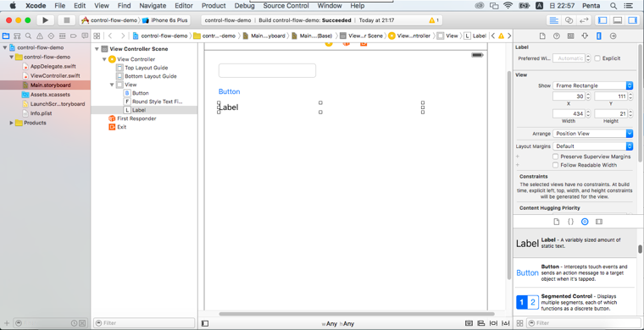The height and width of the screenshot is (330, 644).
Task: Click the Width value stepper
Action: 588,114
